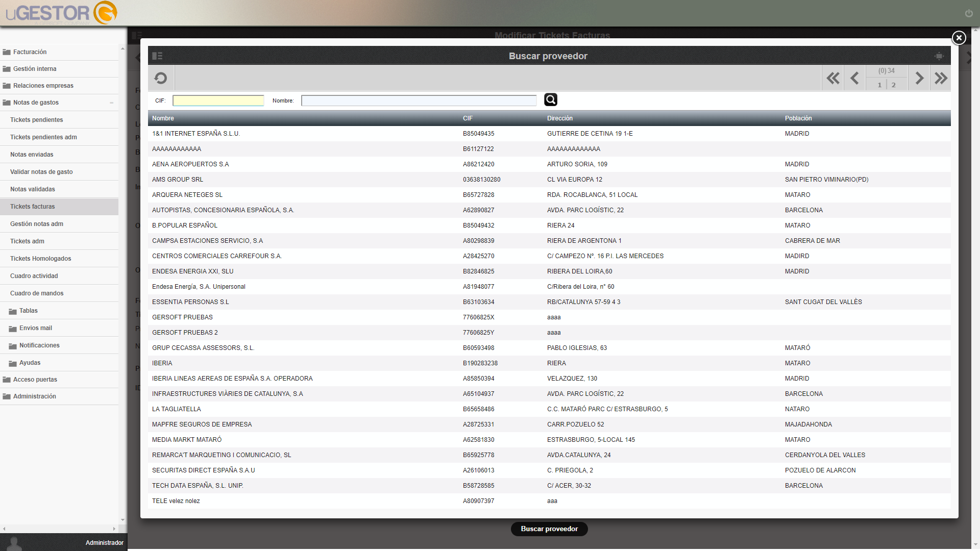Open Notas enviadas menu item
980x551 pixels.
tap(59, 155)
